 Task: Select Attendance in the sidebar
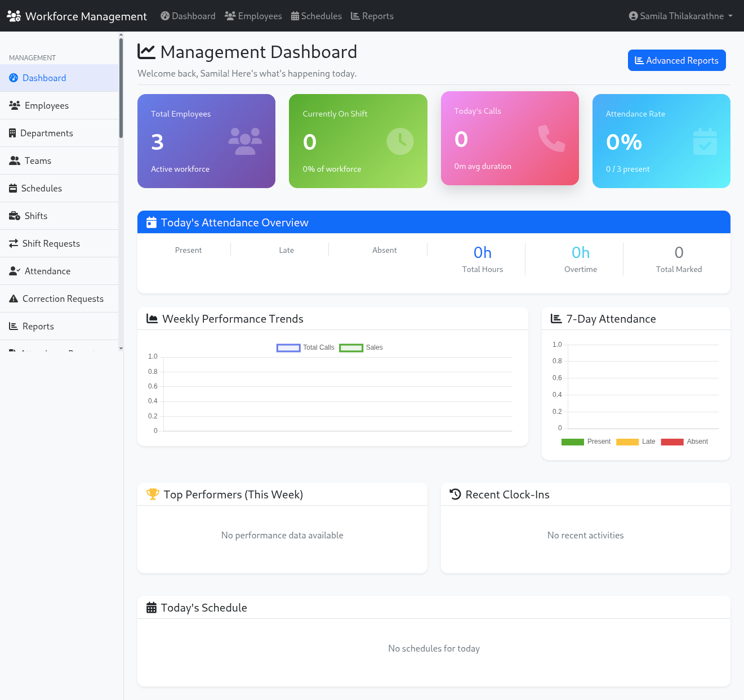click(47, 271)
